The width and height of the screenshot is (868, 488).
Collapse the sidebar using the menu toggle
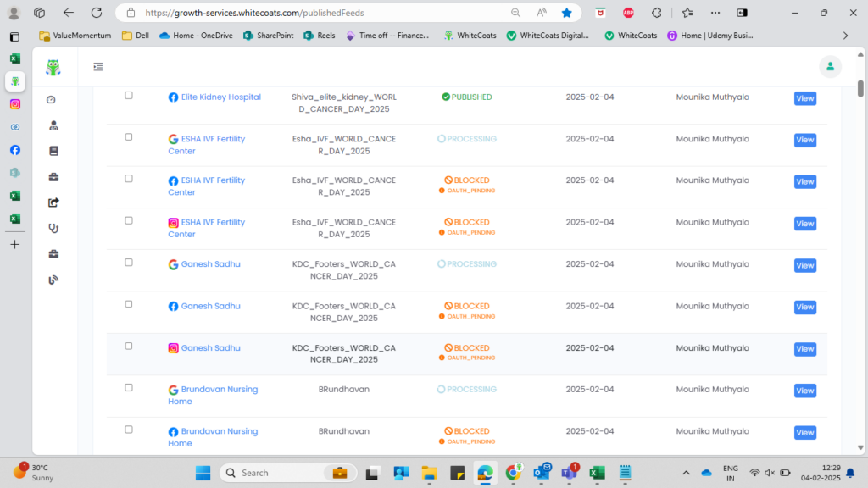98,67
